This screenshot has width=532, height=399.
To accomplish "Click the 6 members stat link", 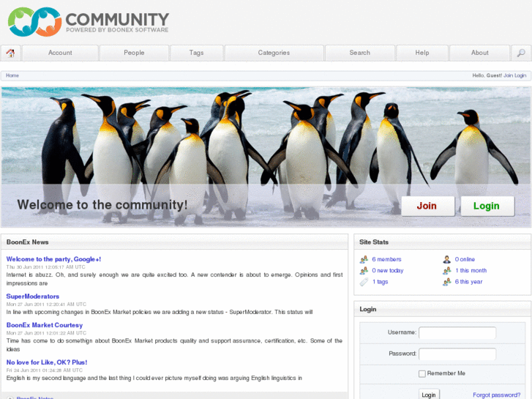I will click(x=386, y=259).
